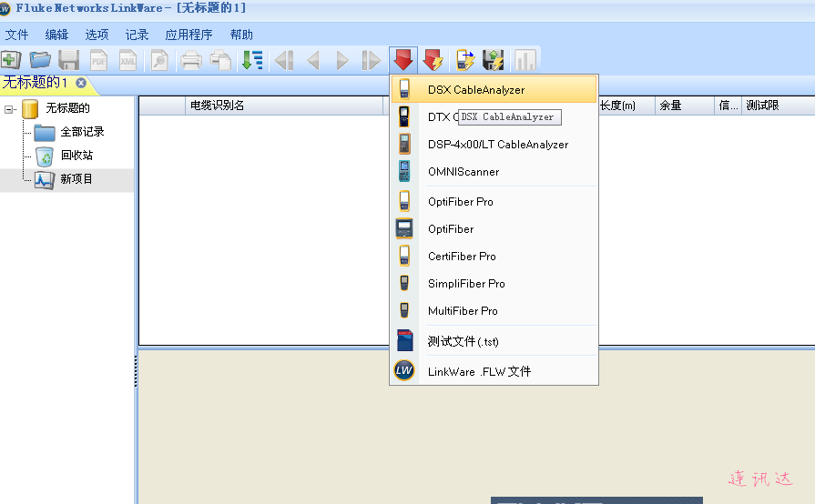Select OptiFiber Pro tester entry

pyautogui.click(x=460, y=202)
